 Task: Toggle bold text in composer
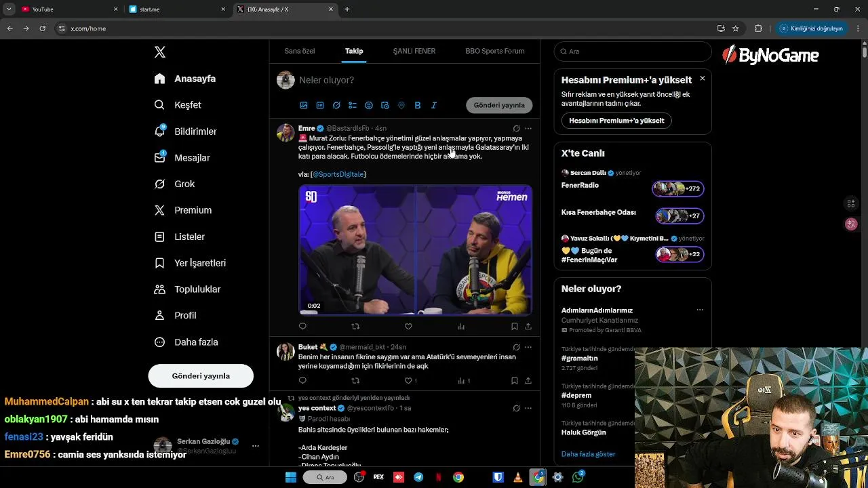pyautogui.click(x=418, y=105)
